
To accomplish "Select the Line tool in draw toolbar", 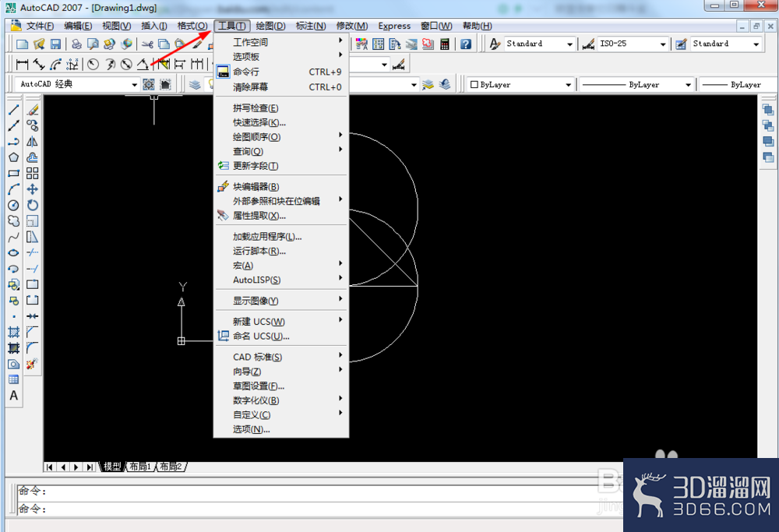I will point(13,110).
